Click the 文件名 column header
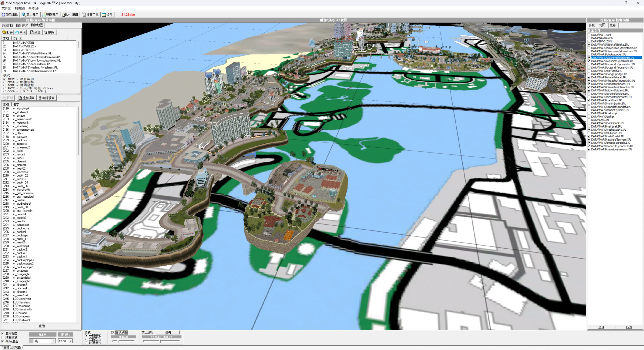 40,38
